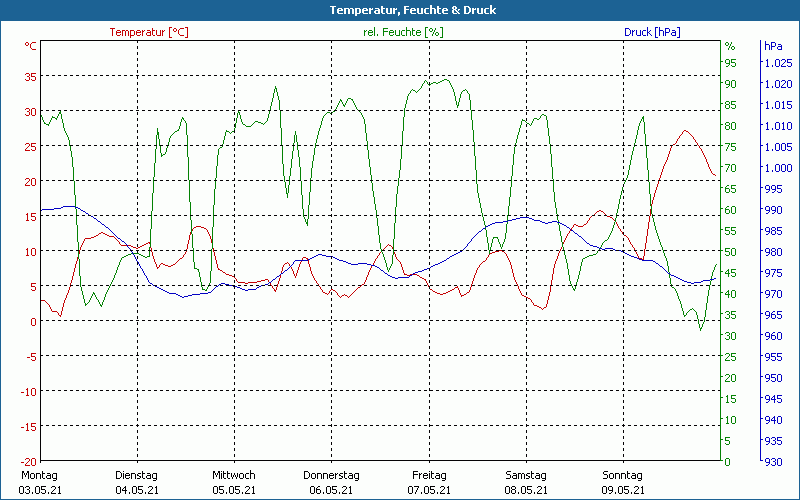The image size is (800, 500).
Task: Click the '35' temperature axis value
Action: point(31,77)
